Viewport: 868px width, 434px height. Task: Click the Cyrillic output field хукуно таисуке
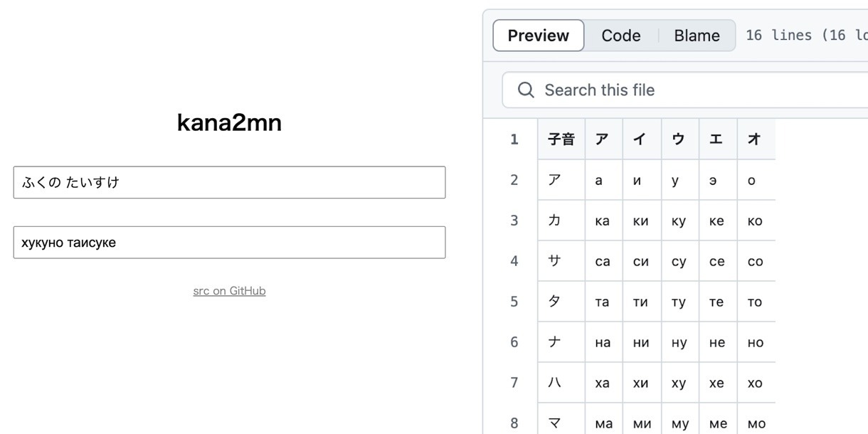coord(229,243)
